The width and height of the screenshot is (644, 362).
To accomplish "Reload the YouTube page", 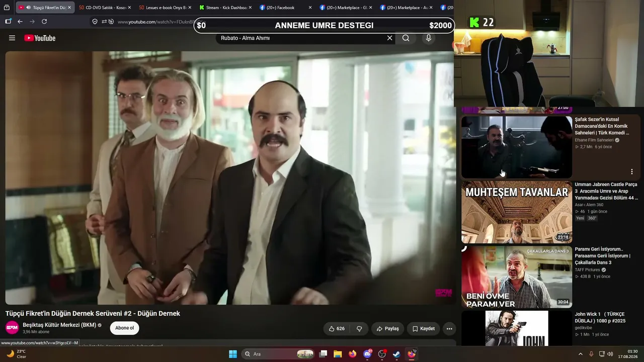I will pos(44,22).
